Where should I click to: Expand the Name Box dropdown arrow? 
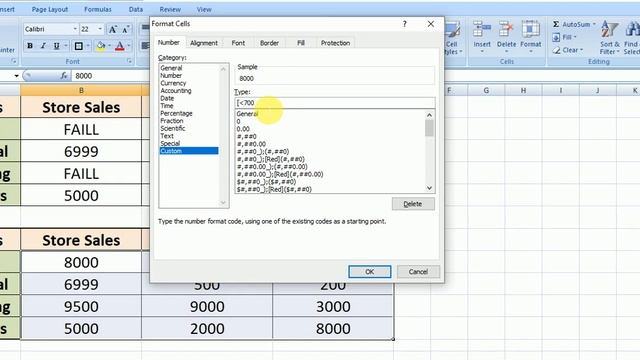point(16,76)
